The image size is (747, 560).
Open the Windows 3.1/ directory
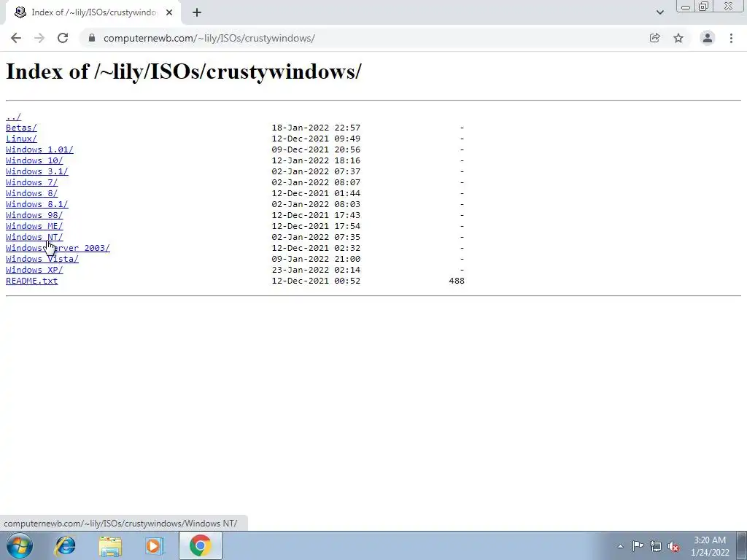click(x=37, y=171)
